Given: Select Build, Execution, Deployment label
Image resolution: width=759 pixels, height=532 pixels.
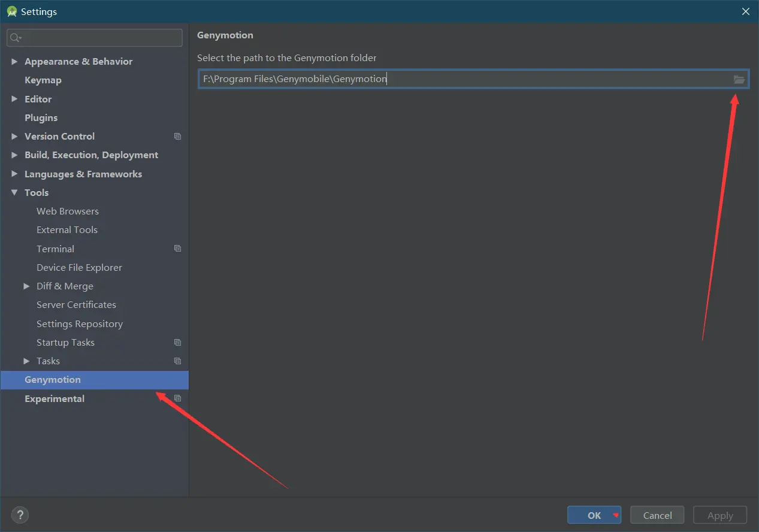Looking at the screenshot, I should pos(91,155).
